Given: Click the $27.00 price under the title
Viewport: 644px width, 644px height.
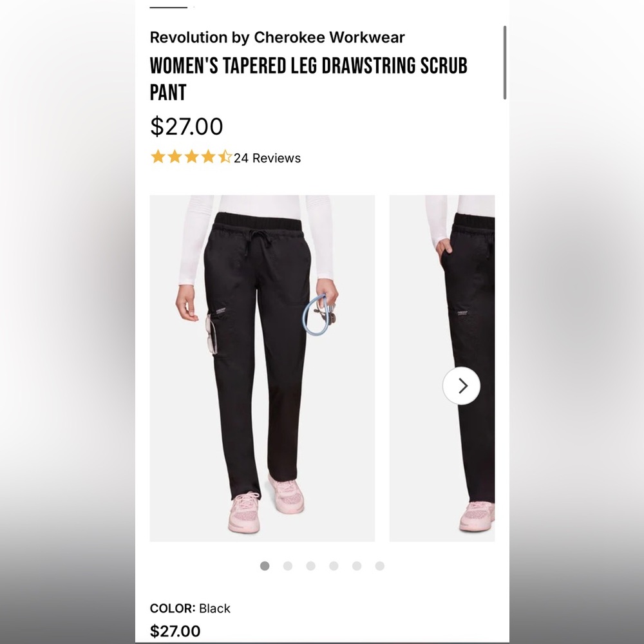Looking at the screenshot, I should [x=187, y=126].
